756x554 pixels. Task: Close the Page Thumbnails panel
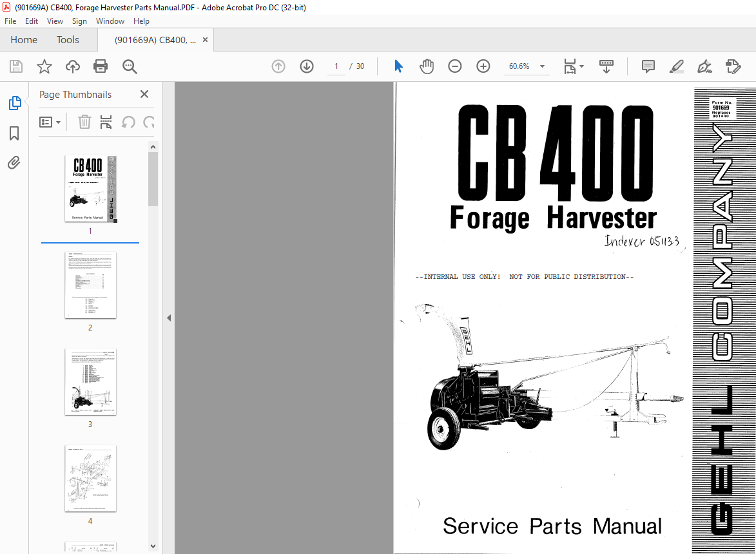tap(144, 95)
